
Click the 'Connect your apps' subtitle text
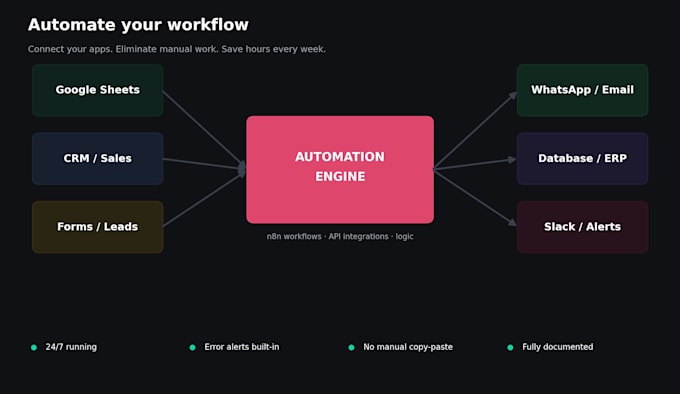coord(177,49)
